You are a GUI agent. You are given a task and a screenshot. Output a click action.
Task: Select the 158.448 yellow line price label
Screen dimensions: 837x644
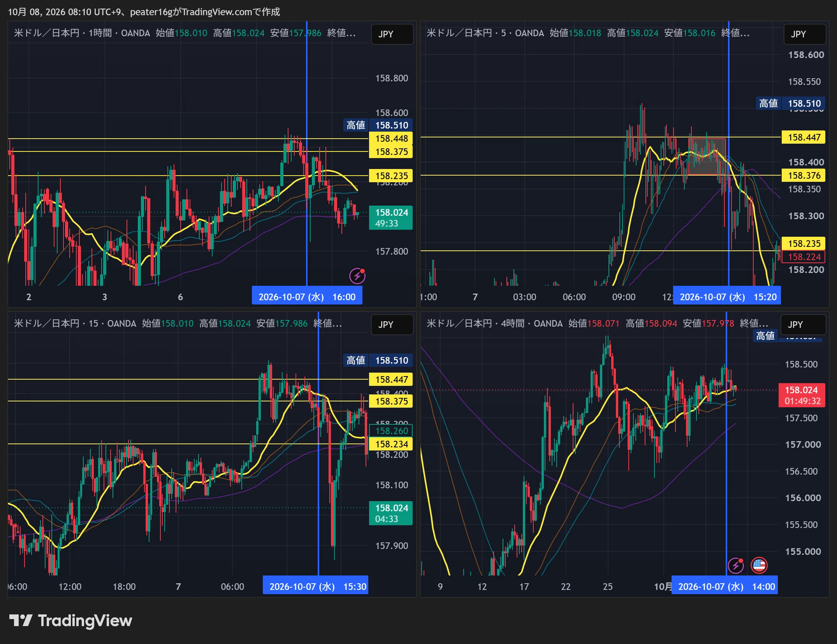(x=391, y=139)
